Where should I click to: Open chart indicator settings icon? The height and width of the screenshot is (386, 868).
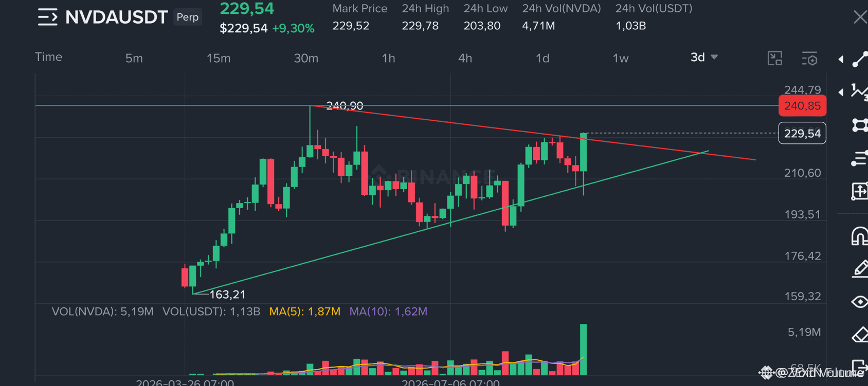pos(809,58)
